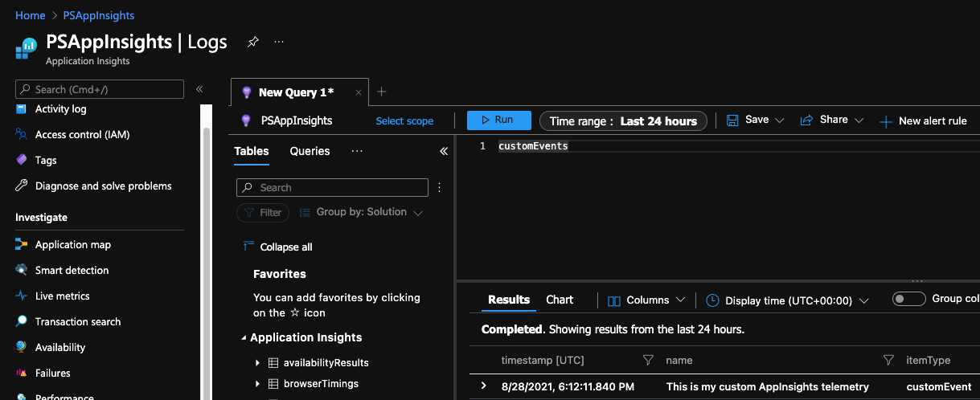Go to Home breadcrumb
Viewport: 980px width, 400px height.
31,15
